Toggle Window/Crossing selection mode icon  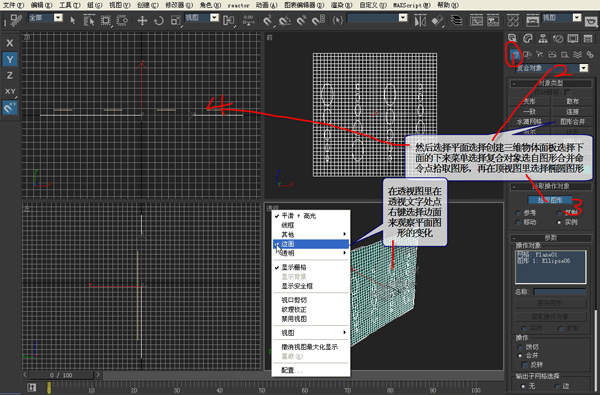coord(122,20)
